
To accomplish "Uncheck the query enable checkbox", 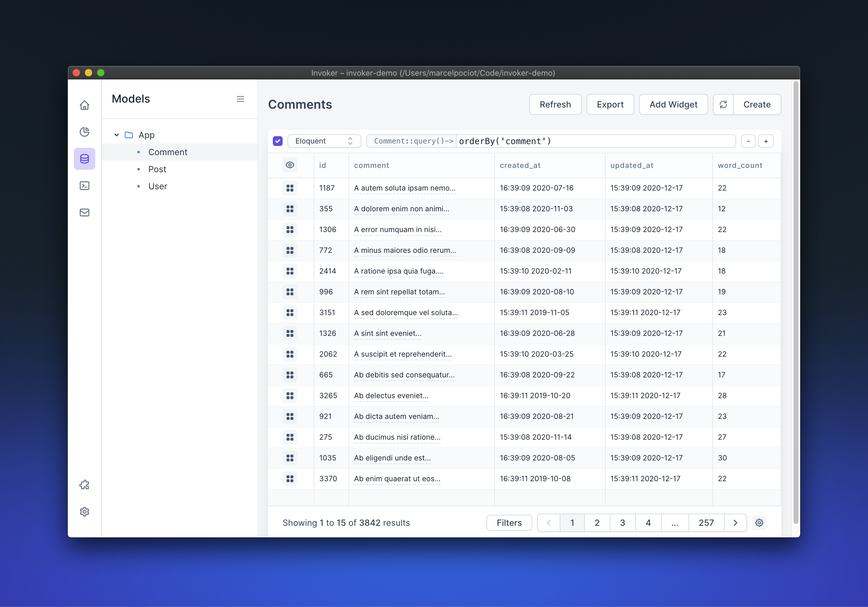I will pyautogui.click(x=278, y=141).
